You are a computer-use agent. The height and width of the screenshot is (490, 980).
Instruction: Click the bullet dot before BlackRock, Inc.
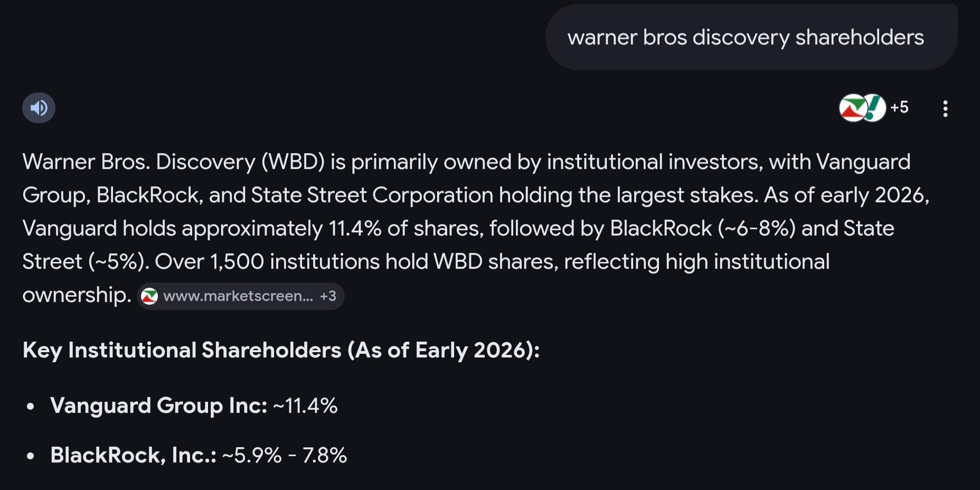31,456
